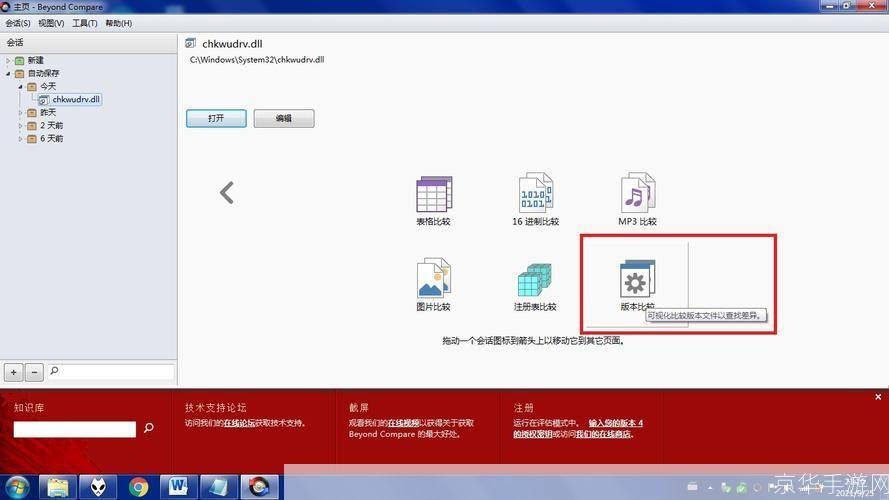Open the 图片比较 picture compare icon

[433, 278]
